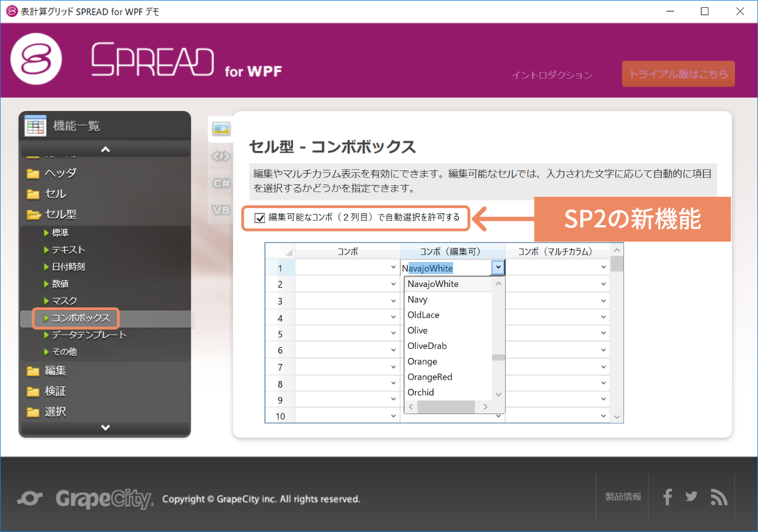Click the dropdown list vertical scroll thumb
The image size is (758, 532).
[498, 357]
